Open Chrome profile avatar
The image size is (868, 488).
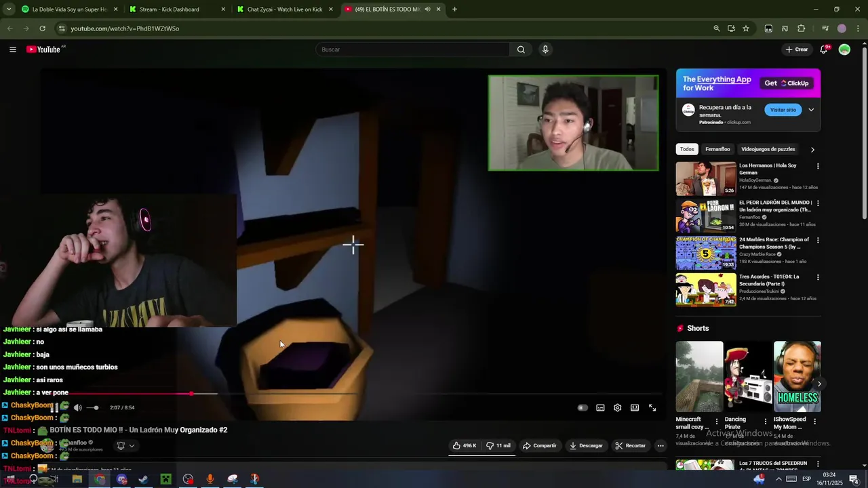[x=842, y=28]
